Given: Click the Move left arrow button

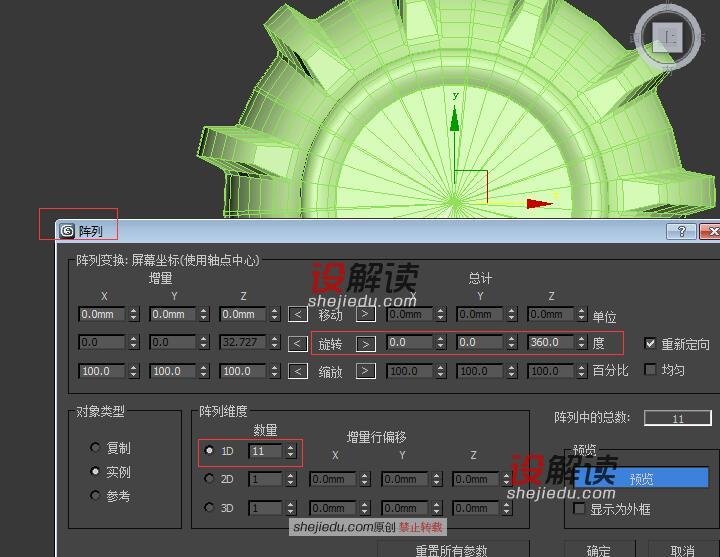Looking at the screenshot, I should [297, 315].
